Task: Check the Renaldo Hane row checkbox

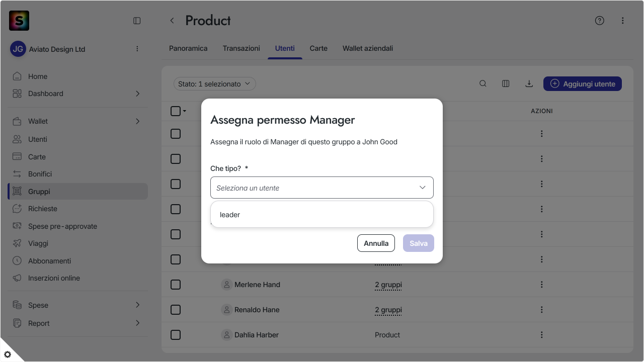Action: pyautogui.click(x=176, y=310)
